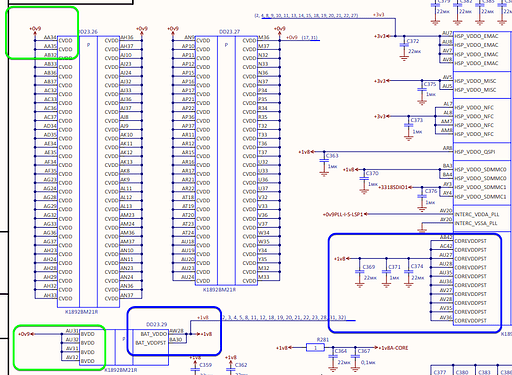Select K1892BM21R label under DD23.26
Image resolution: width=512 pixels, height=375 pixels.
pyautogui.click(x=82, y=312)
